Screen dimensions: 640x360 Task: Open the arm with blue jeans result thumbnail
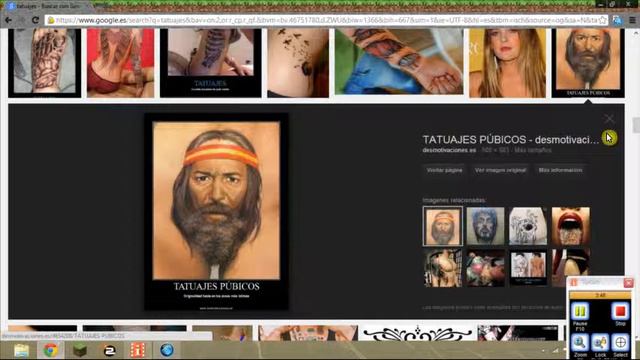tap(399, 61)
